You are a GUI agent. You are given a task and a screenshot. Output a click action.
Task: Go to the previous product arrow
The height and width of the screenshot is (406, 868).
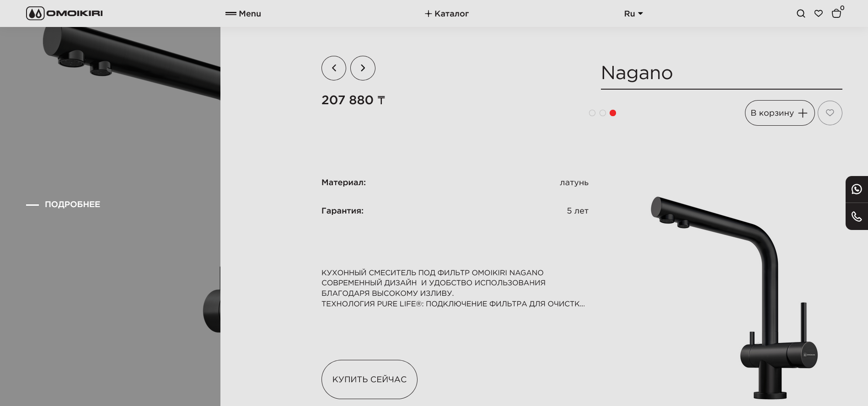[334, 68]
